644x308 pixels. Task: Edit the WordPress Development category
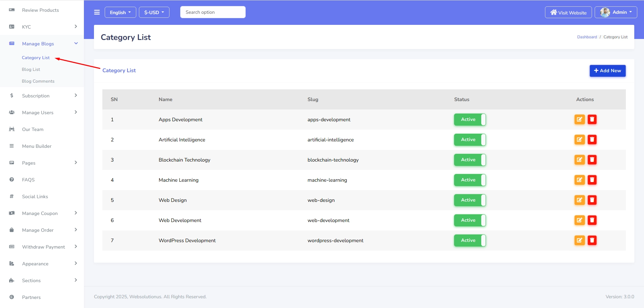coord(580,240)
